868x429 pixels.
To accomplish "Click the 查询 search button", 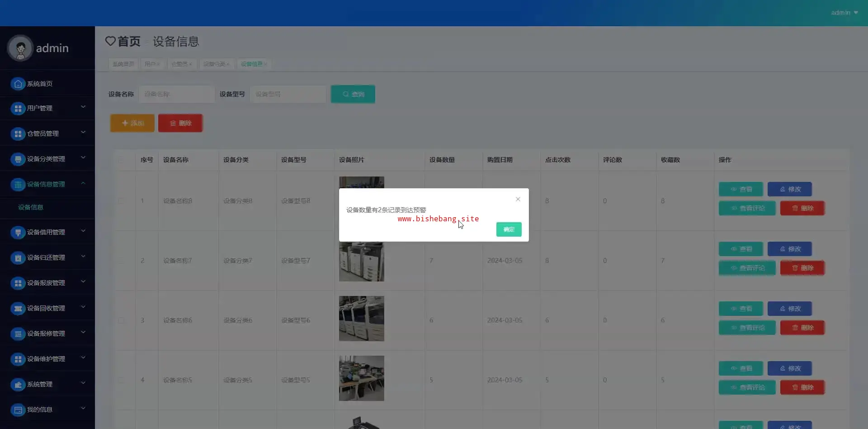I will pyautogui.click(x=353, y=94).
